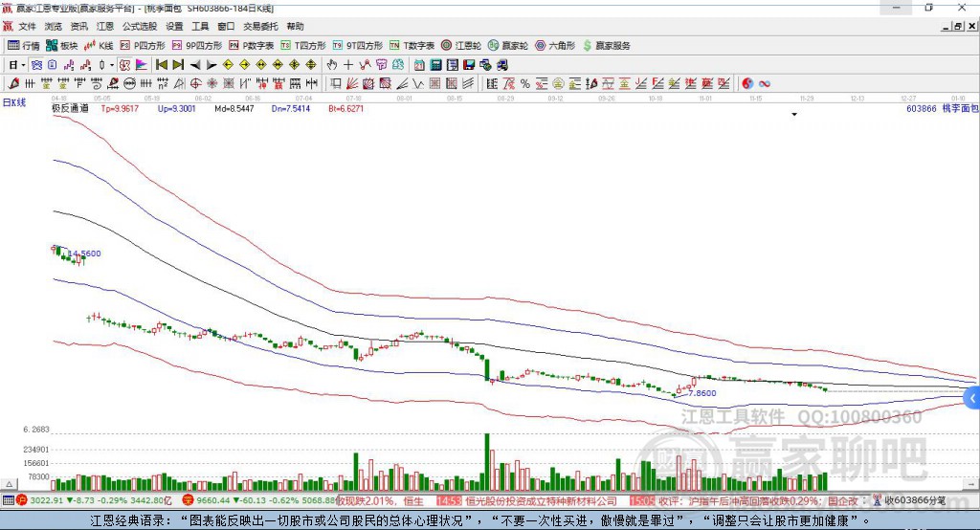Click the Tp=9.9617 indicator value
Screen dimensions: 980x530
[x=120, y=108]
